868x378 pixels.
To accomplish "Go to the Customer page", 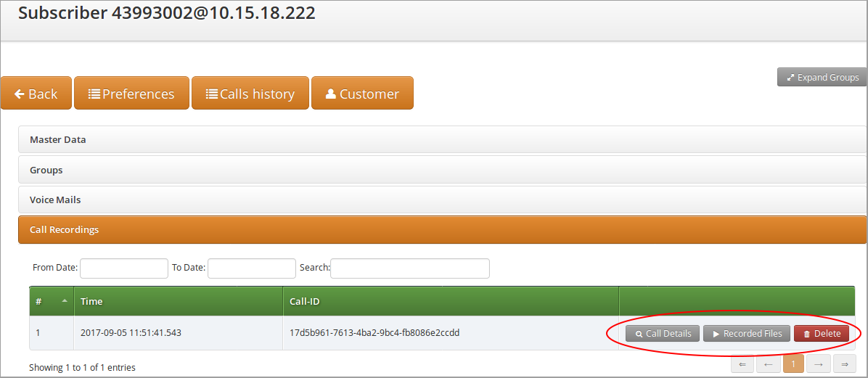I will point(362,94).
